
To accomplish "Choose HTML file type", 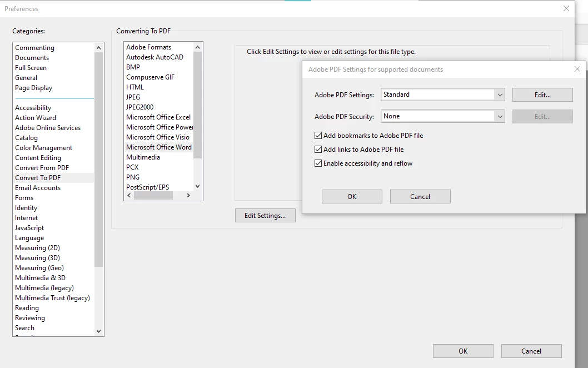I will [x=134, y=87].
